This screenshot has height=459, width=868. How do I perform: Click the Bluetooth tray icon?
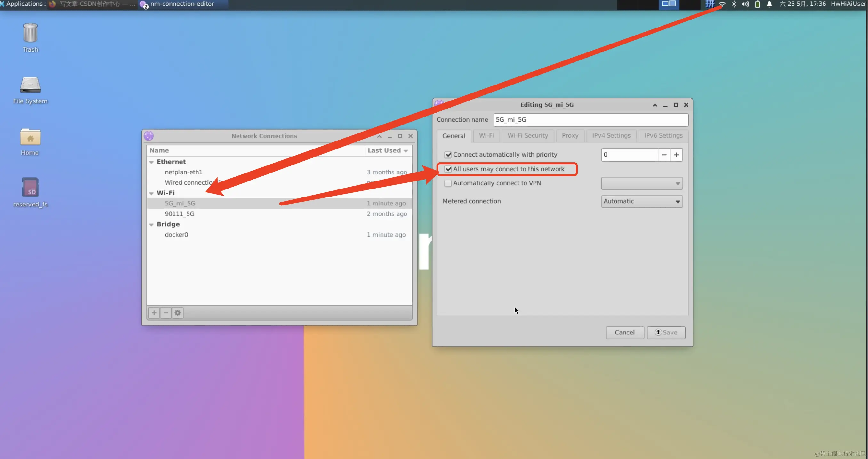point(734,4)
